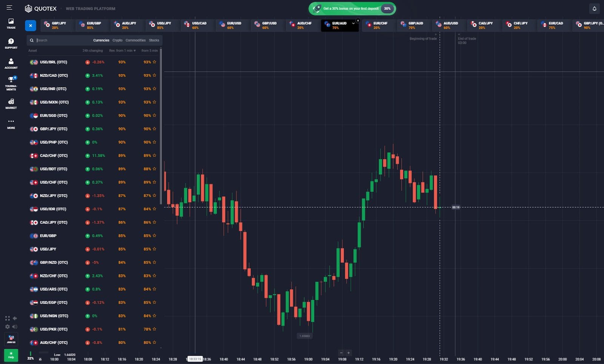
Task: Open the hamburger menu icon
Action: click(9, 8)
